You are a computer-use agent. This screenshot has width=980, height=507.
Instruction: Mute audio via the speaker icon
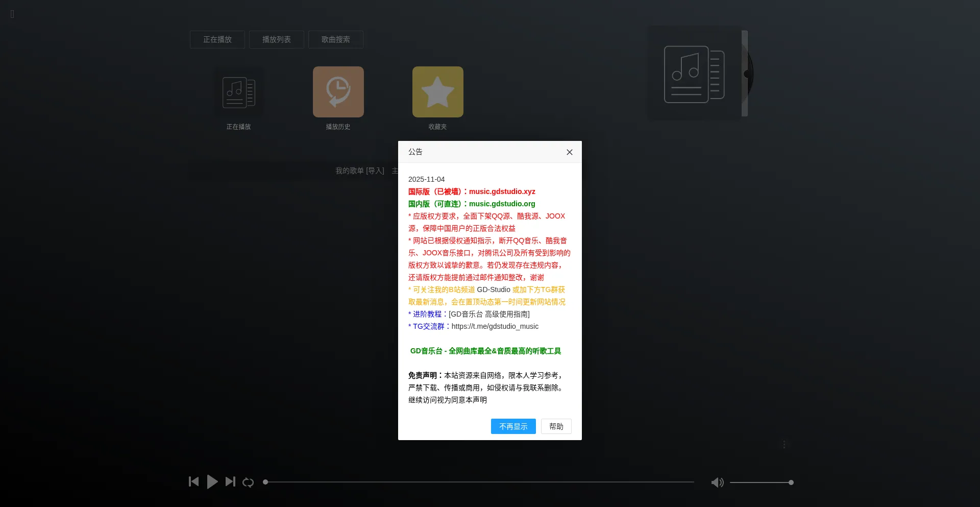point(718,482)
